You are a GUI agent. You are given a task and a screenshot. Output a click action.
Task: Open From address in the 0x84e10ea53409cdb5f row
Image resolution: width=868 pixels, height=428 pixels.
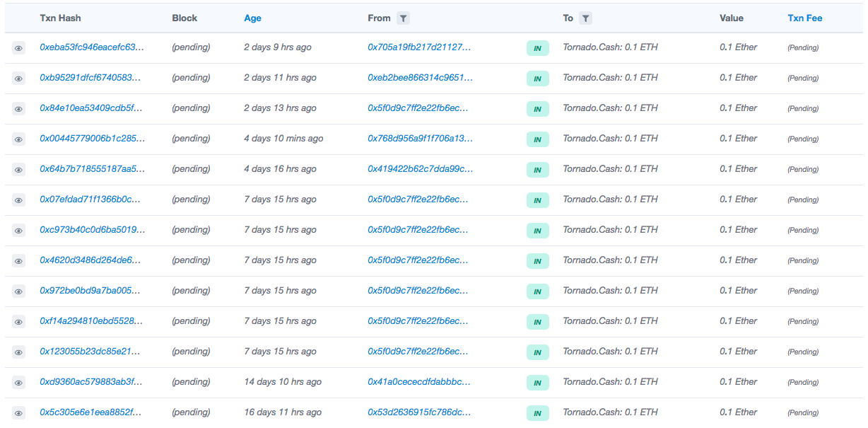[418, 108]
